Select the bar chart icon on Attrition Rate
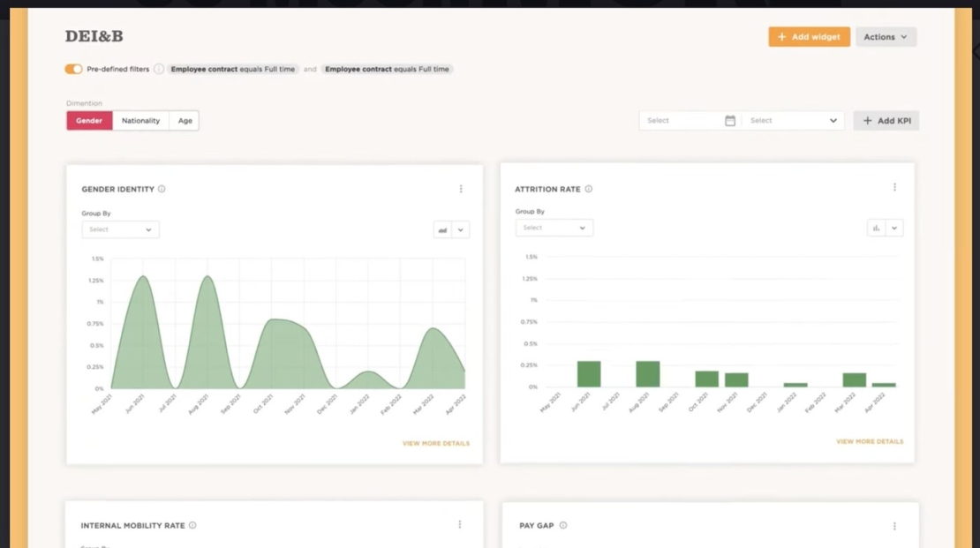Viewport: 980px width, 548px height. [878, 228]
